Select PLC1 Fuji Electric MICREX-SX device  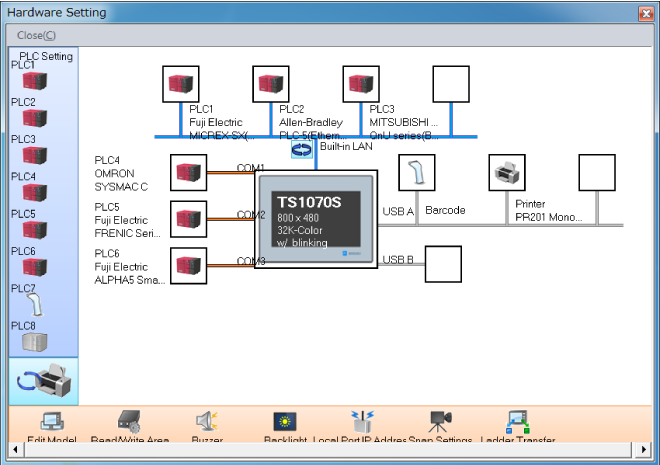point(181,84)
